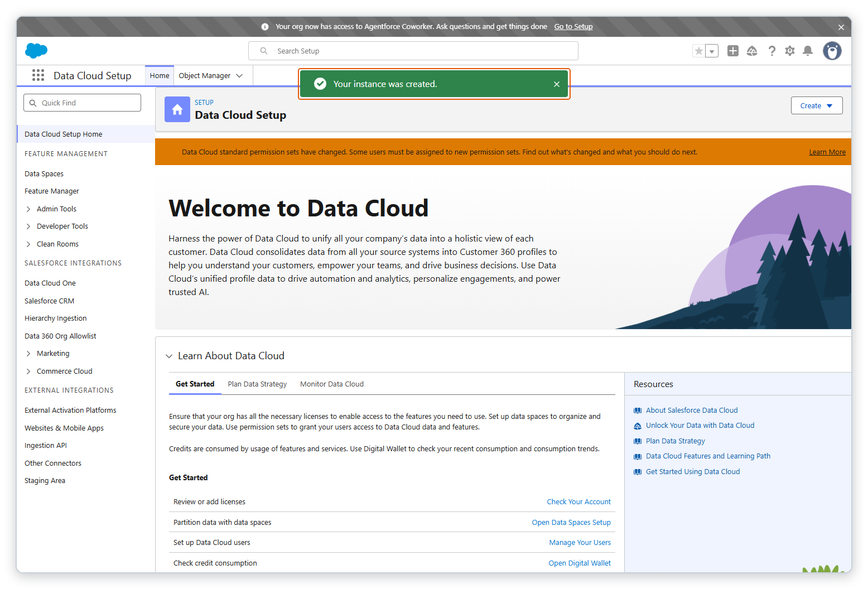The image size is (868, 589).
Task: Open the Plan Data Strategy resource link
Action: tap(676, 441)
